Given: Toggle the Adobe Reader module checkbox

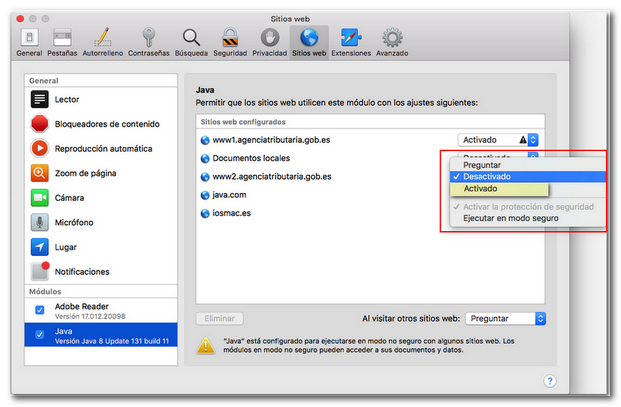Looking at the screenshot, I should pyautogui.click(x=40, y=310).
